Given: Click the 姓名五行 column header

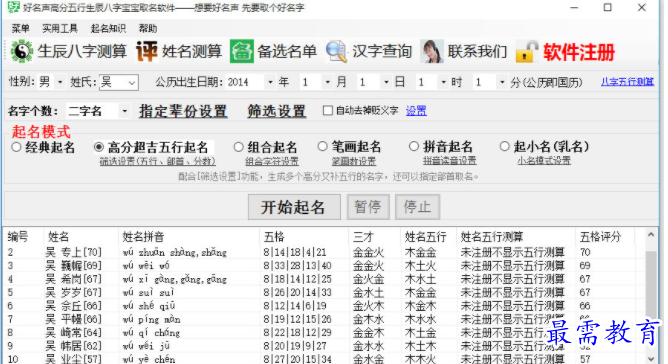Looking at the screenshot, I should [426, 237].
